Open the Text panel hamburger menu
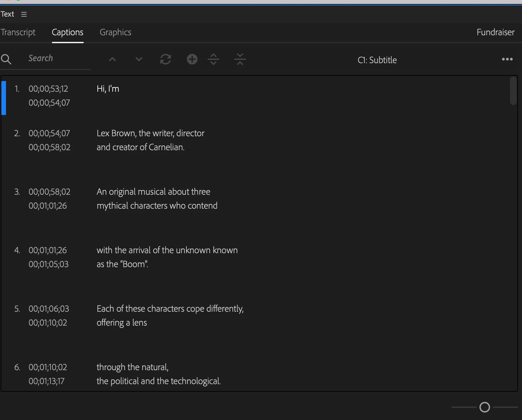 click(24, 14)
